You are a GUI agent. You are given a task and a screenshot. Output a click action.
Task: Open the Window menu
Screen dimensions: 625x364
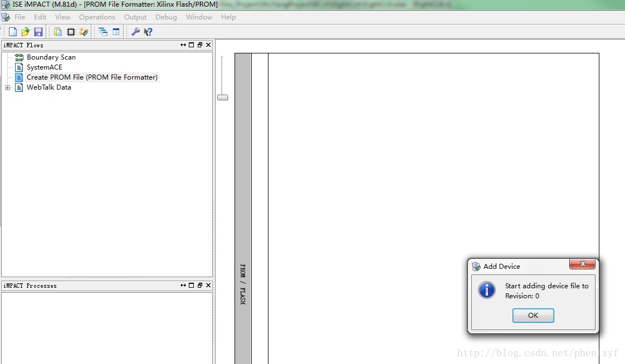(199, 17)
